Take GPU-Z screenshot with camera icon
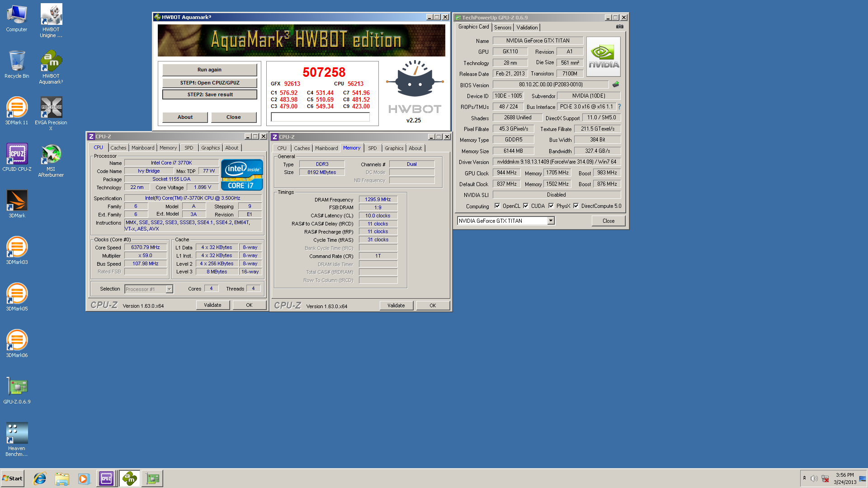Screen dimensions: 868x488 pos(619,27)
